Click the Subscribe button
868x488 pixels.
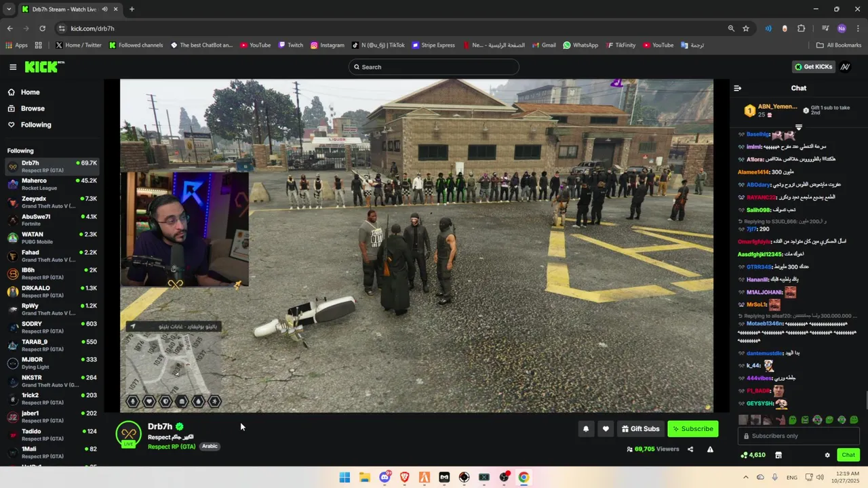(x=692, y=429)
